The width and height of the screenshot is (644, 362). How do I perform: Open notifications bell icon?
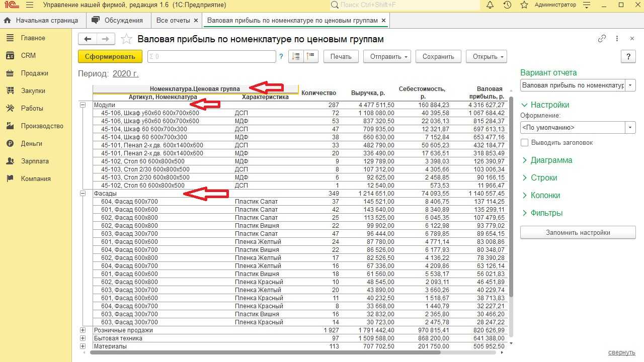(490, 5)
